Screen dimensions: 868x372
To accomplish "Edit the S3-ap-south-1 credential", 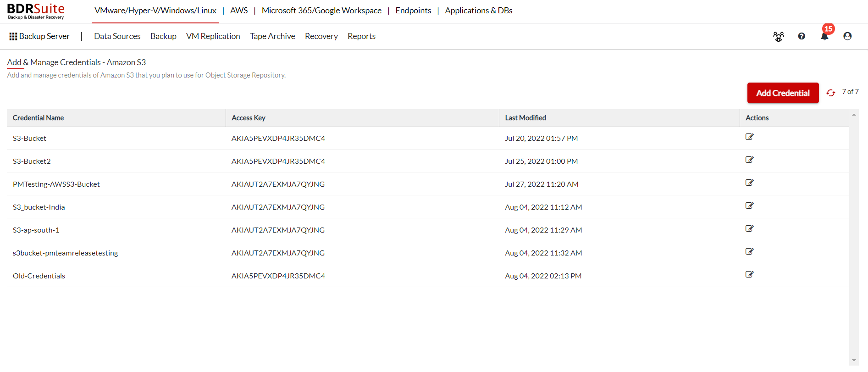I will 749,228.
